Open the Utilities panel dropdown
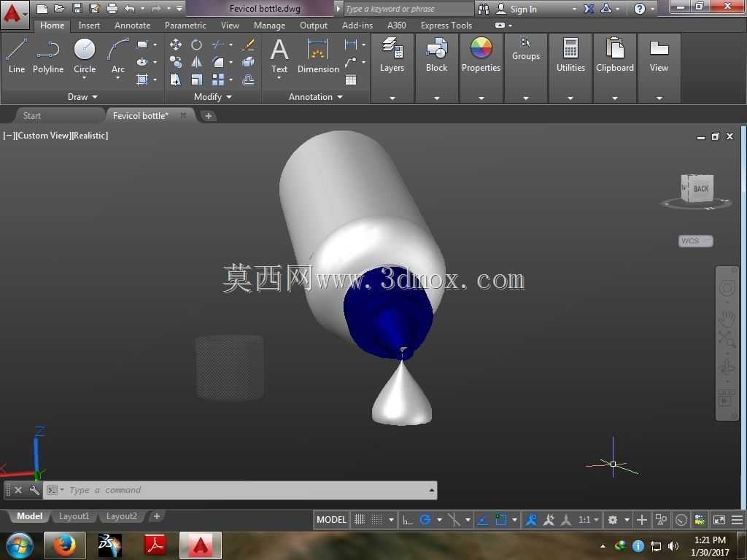This screenshot has height=560, width=747. pos(570,98)
